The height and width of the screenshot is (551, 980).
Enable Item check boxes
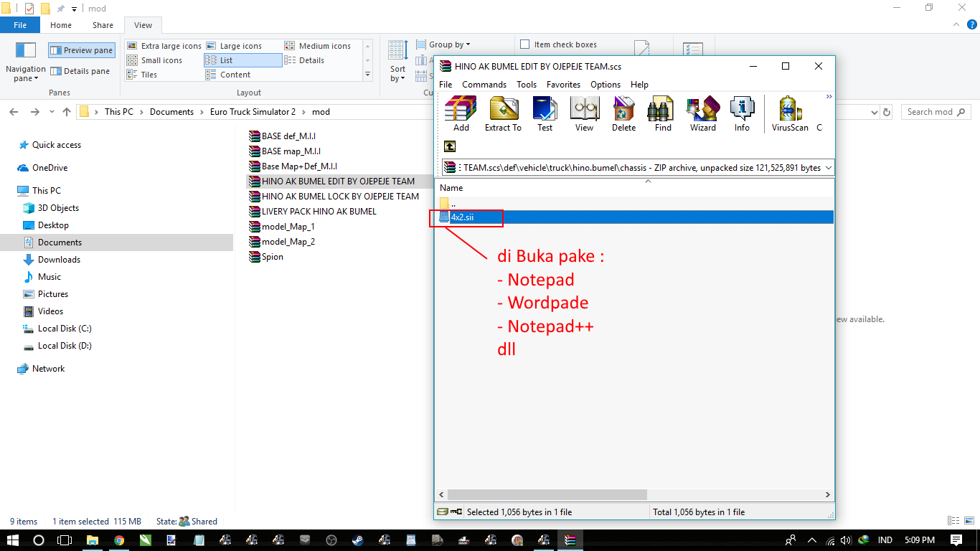coord(558,44)
